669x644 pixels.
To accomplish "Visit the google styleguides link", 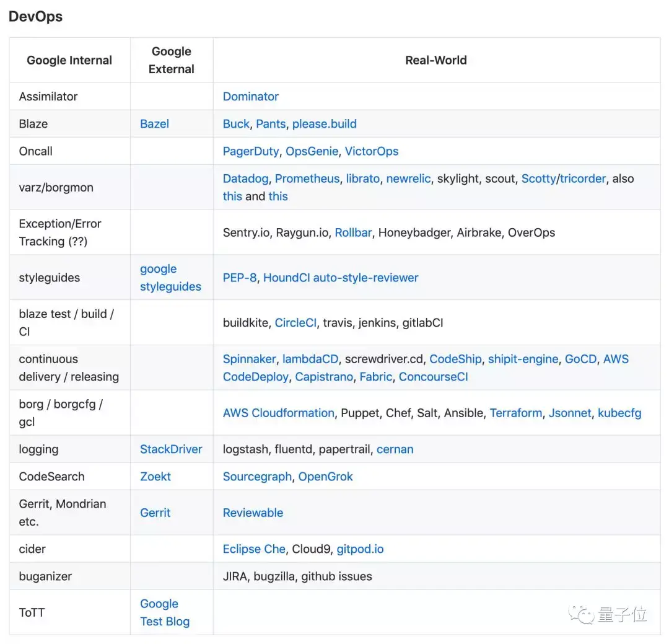I will coord(170,278).
